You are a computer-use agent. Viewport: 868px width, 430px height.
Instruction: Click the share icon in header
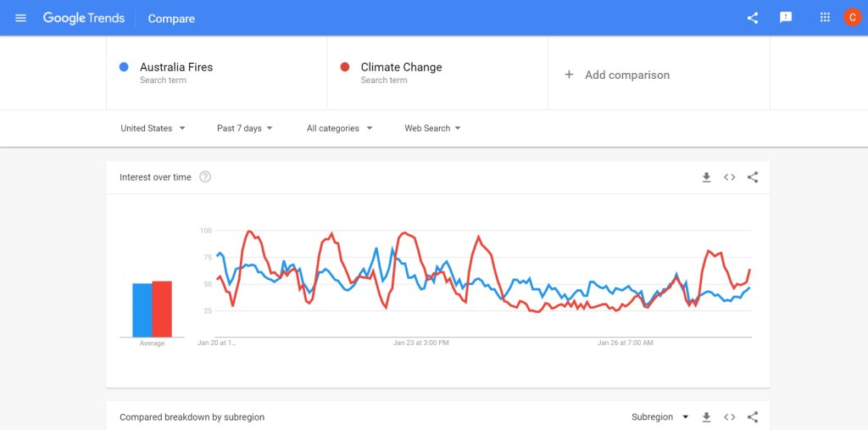pyautogui.click(x=753, y=18)
